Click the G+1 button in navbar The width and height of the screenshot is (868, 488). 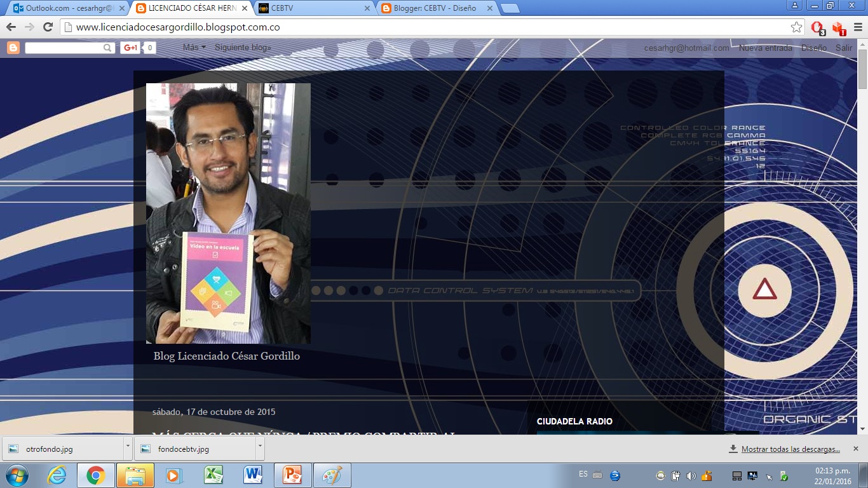(130, 48)
